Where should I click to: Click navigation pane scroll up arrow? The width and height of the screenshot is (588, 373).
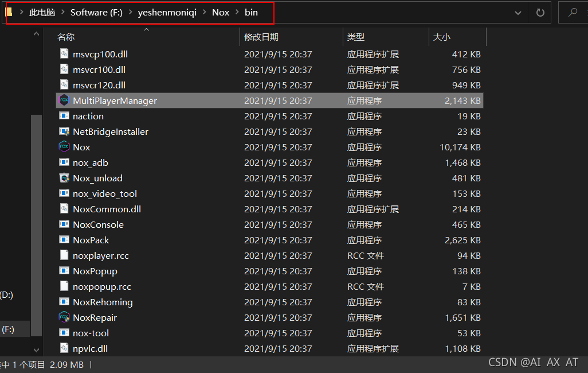click(36, 34)
